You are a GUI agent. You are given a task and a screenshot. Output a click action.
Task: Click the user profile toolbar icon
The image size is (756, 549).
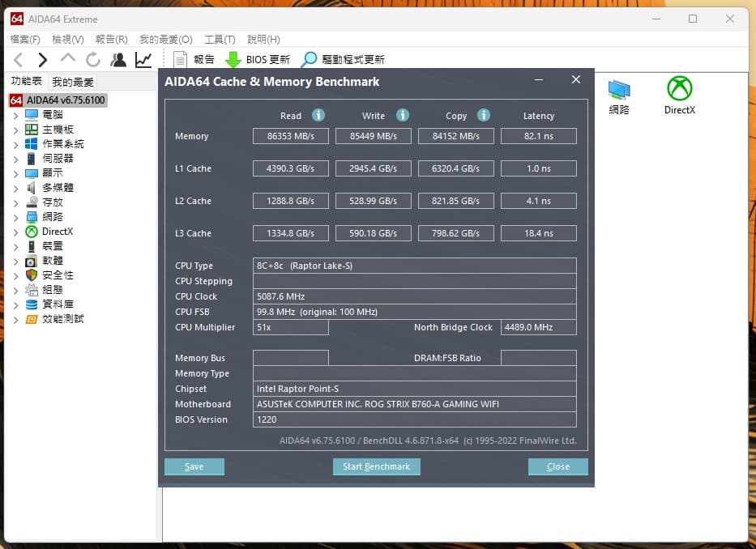coord(117,59)
